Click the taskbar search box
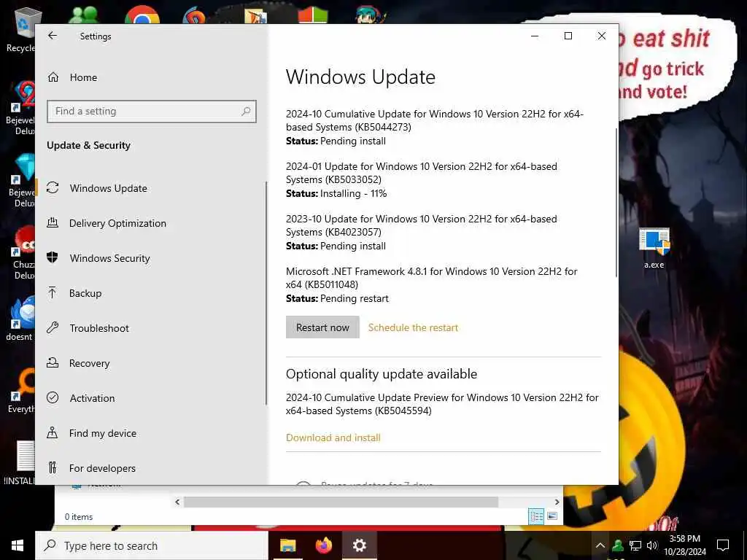This screenshot has width=747, height=560. pyautogui.click(x=152, y=545)
